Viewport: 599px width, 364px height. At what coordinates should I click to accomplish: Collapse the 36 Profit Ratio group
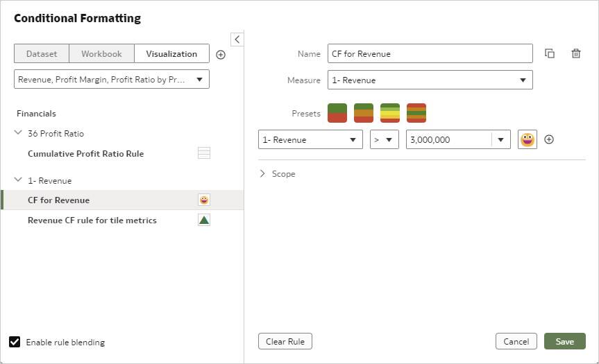point(18,133)
